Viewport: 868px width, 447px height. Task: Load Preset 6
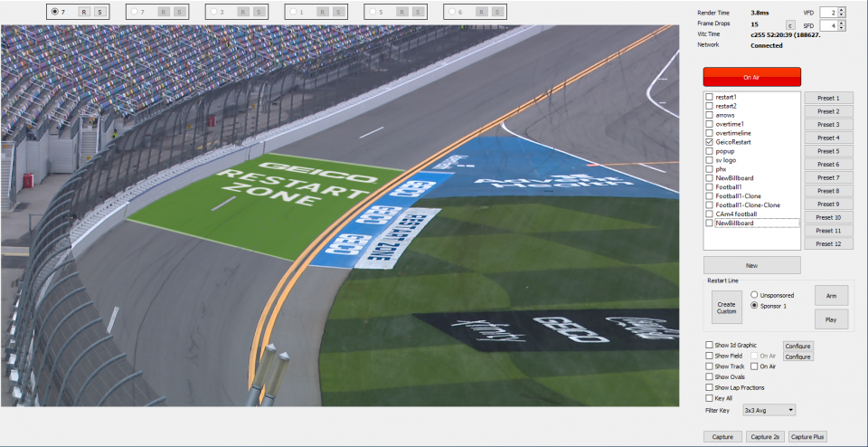[828, 165]
